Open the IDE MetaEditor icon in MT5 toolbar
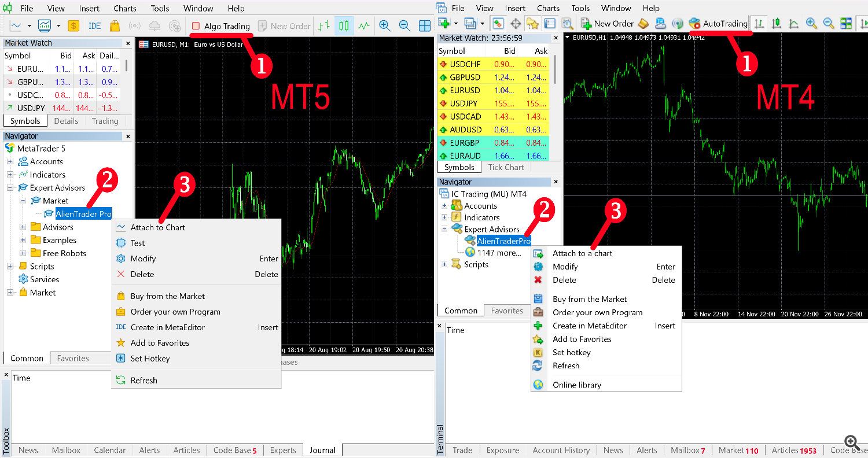This screenshot has width=868, height=458. coord(95,26)
